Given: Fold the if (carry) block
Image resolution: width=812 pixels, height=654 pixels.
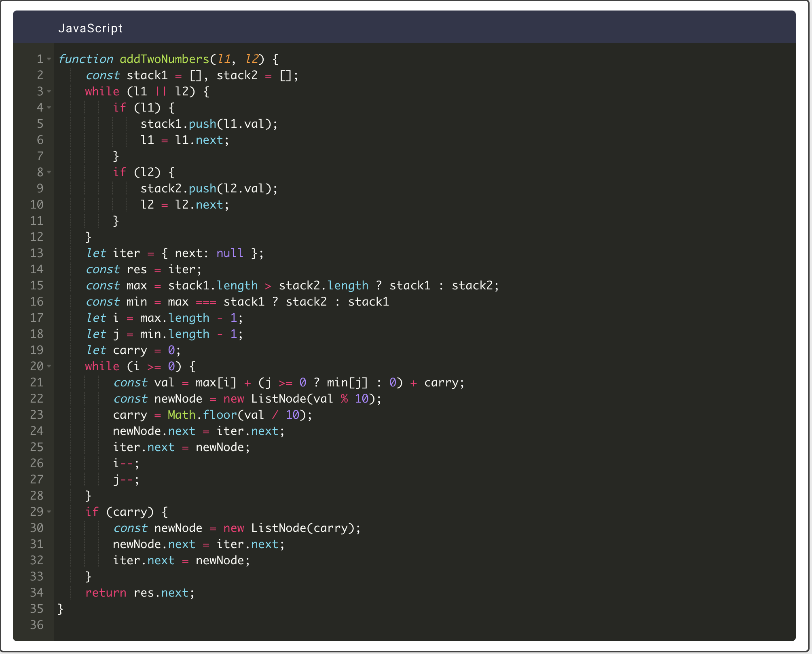Looking at the screenshot, I should click(x=49, y=512).
